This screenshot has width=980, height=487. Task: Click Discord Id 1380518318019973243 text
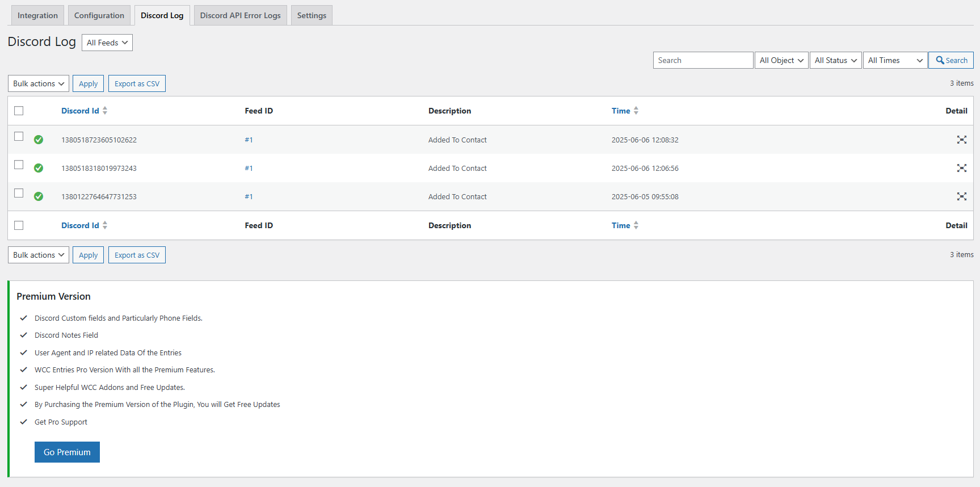(x=99, y=168)
